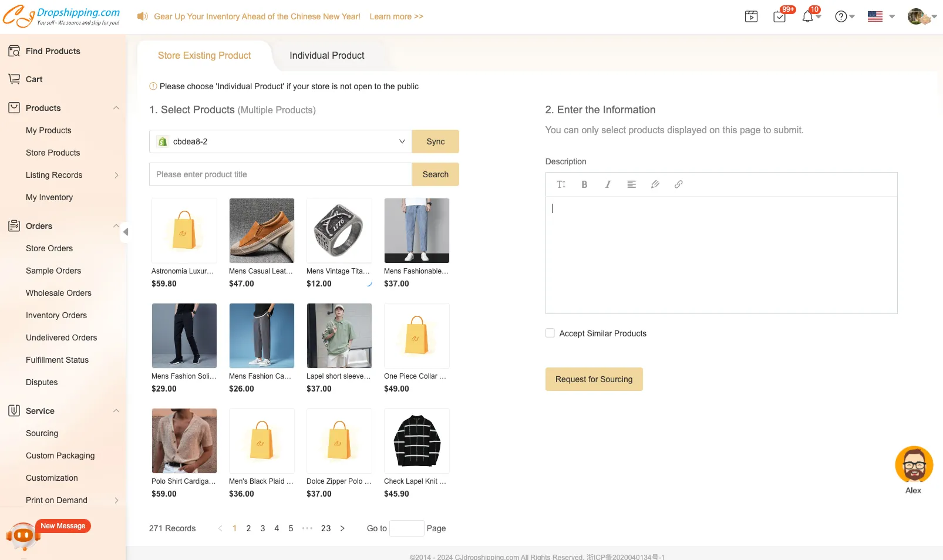
Task: Open the help question mark icon
Action: pos(841,16)
